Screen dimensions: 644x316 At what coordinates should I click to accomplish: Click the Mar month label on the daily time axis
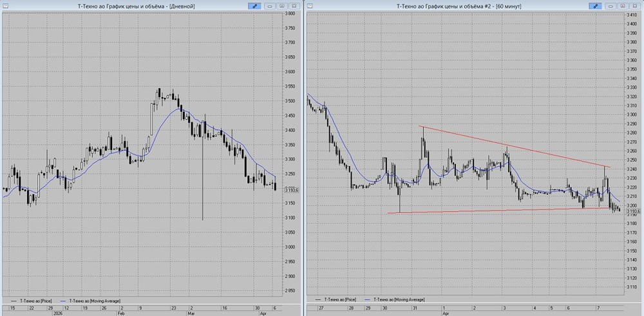click(x=192, y=312)
